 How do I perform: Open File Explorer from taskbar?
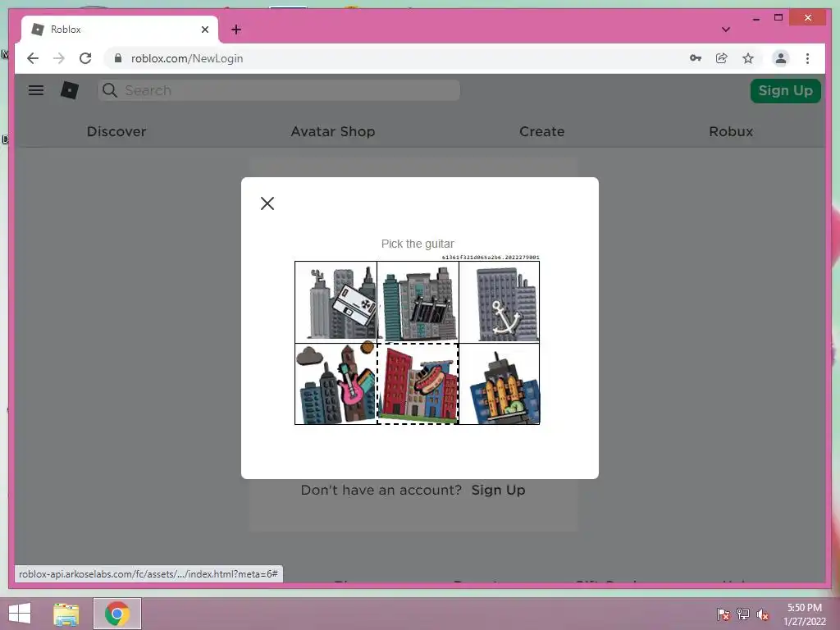pyautogui.click(x=66, y=614)
